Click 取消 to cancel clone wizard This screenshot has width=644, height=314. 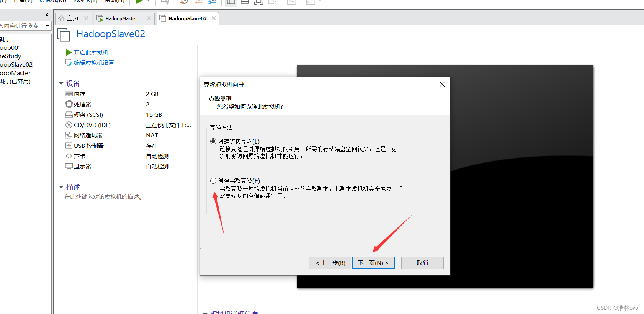coord(422,263)
